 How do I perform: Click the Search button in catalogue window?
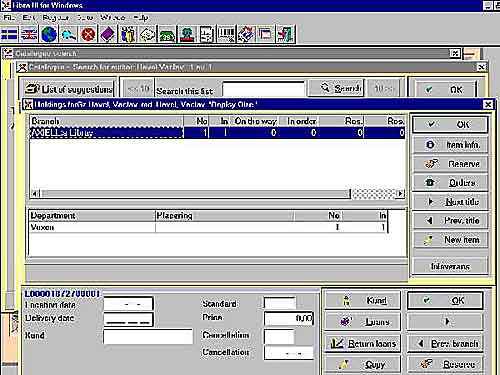tap(336, 88)
